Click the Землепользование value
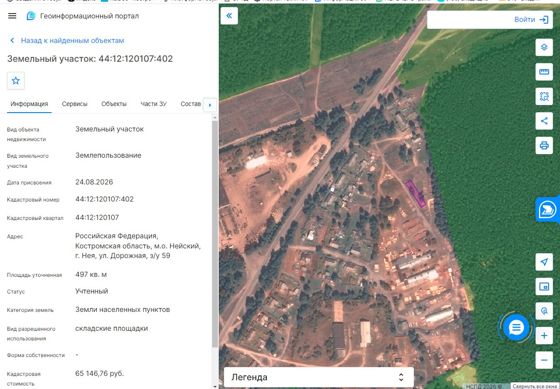 108,155
